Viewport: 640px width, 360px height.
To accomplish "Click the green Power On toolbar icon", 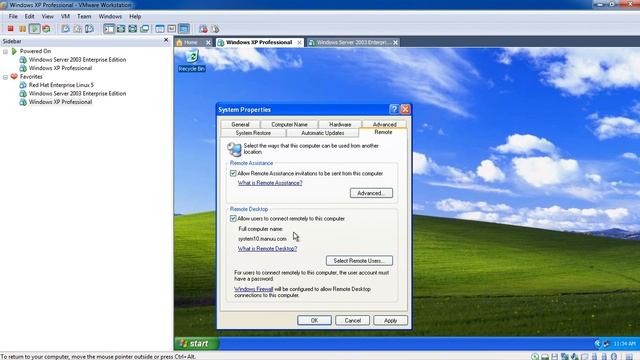I will point(34,29).
